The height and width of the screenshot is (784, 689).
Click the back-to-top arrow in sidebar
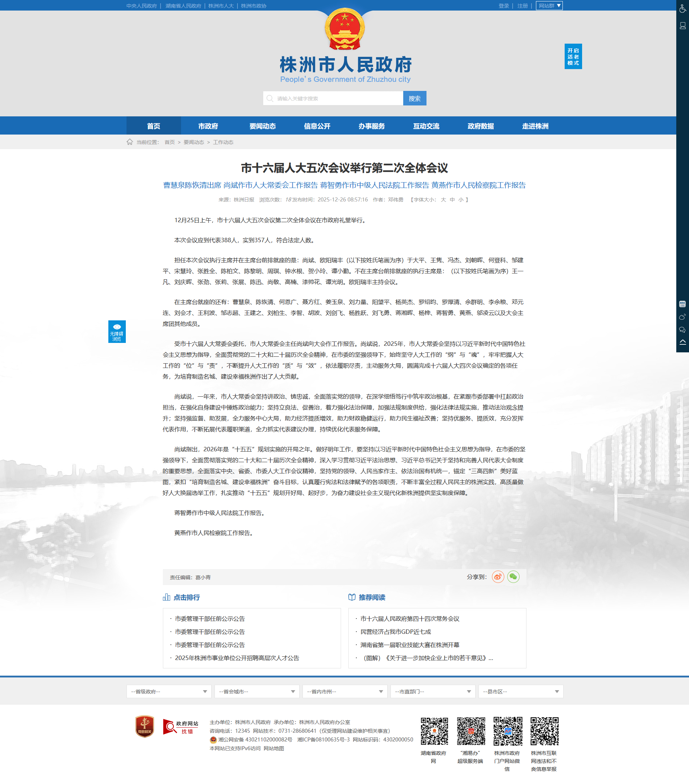click(x=682, y=342)
